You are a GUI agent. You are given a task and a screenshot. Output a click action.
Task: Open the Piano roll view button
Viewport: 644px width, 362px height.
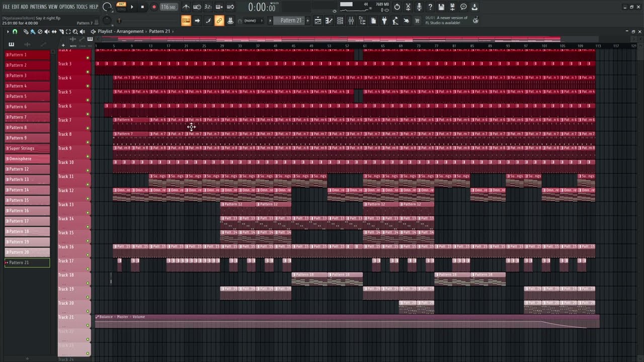(329, 21)
